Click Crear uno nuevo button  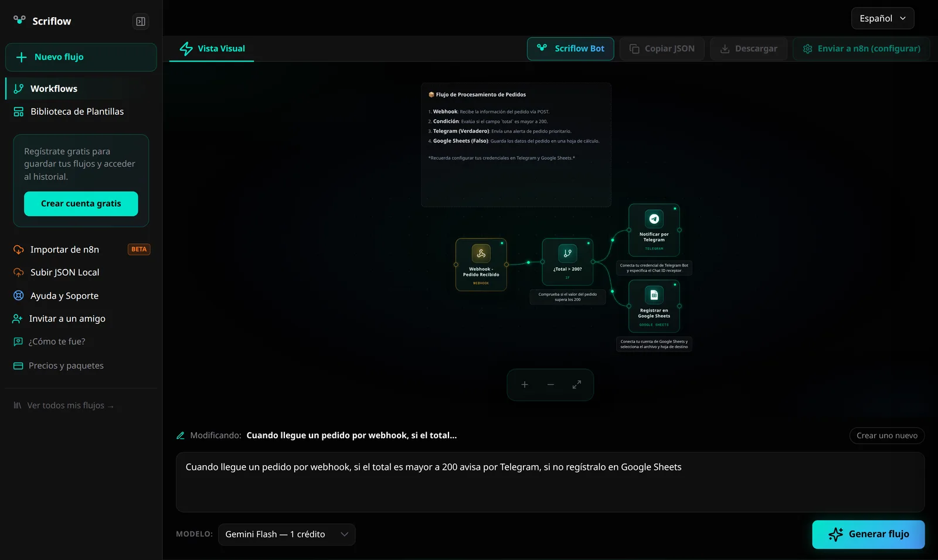pos(887,436)
